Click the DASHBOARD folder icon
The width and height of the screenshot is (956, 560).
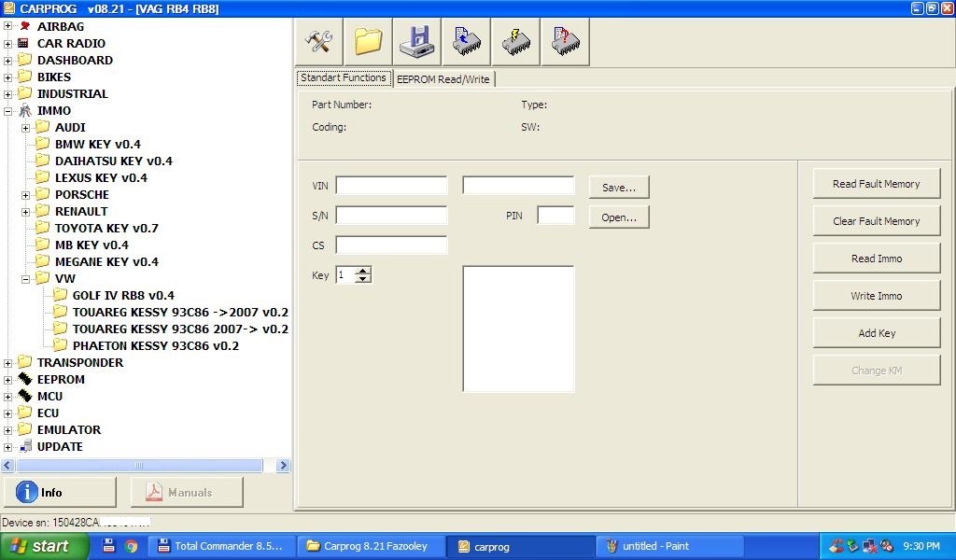click(25, 60)
